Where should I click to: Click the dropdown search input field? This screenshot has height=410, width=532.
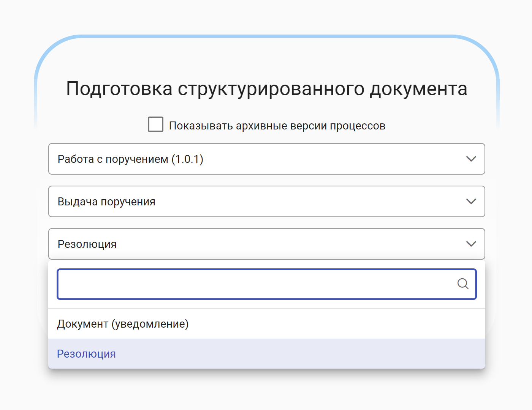pyautogui.click(x=267, y=284)
